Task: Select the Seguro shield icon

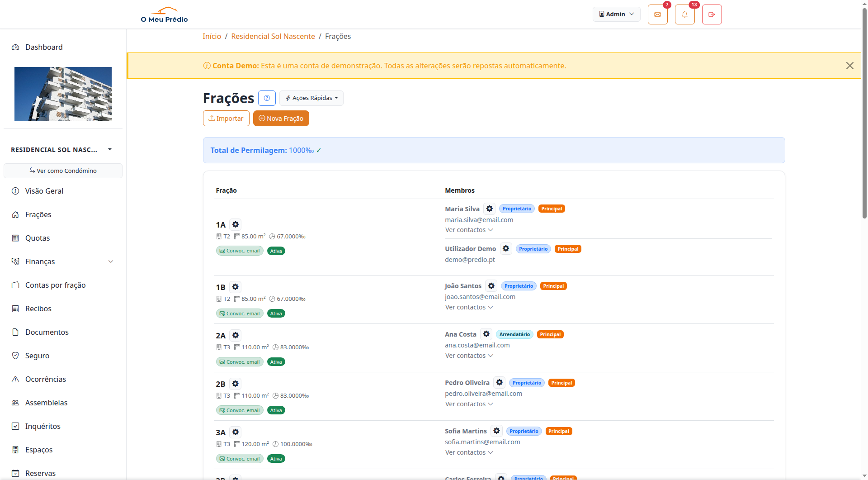Action: tap(15, 355)
